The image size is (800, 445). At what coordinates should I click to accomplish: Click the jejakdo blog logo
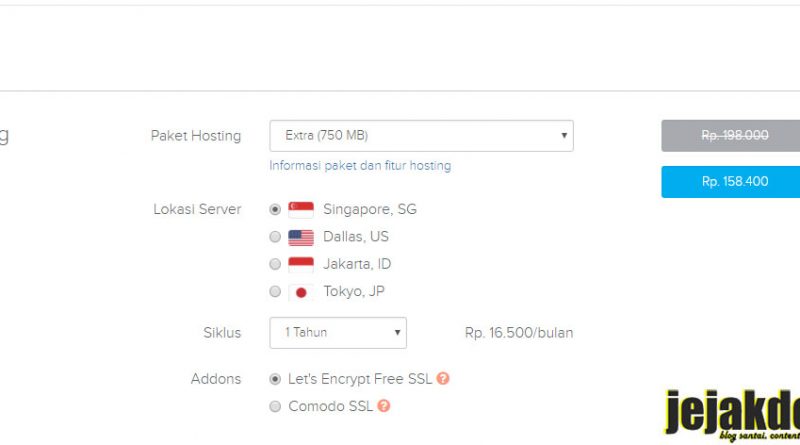[x=732, y=414]
